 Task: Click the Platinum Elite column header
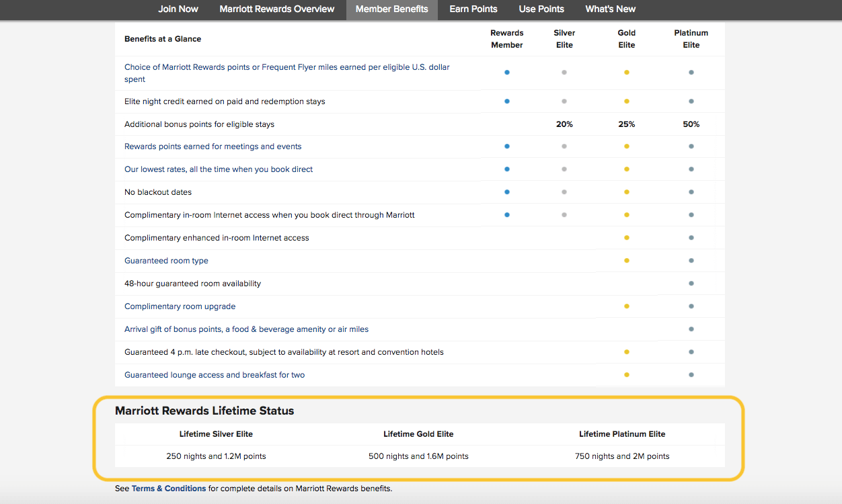click(x=691, y=39)
